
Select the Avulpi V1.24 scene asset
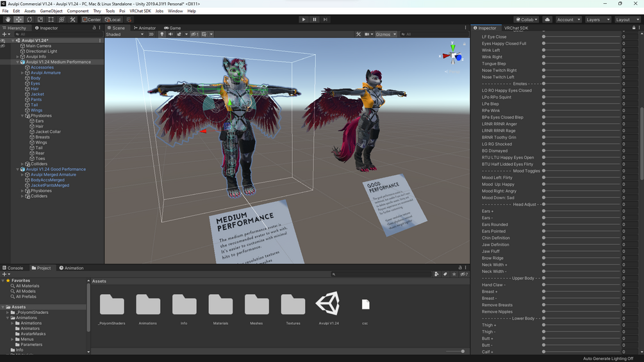(329, 309)
